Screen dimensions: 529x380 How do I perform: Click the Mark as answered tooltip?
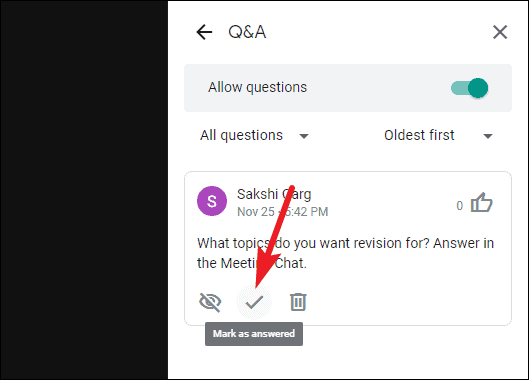tap(254, 334)
